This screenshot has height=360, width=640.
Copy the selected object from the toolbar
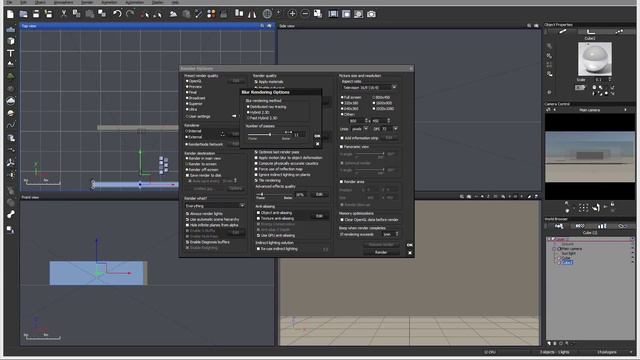(x=76, y=14)
